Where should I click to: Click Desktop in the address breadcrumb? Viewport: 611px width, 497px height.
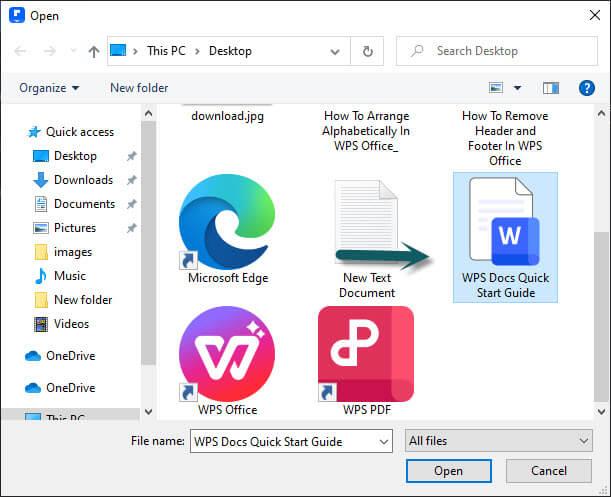pyautogui.click(x=230, y=51)
